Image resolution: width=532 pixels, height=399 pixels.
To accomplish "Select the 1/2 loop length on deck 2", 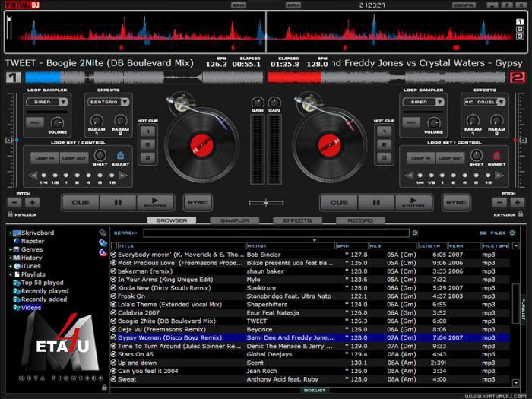I will click(x=431, y=176).
